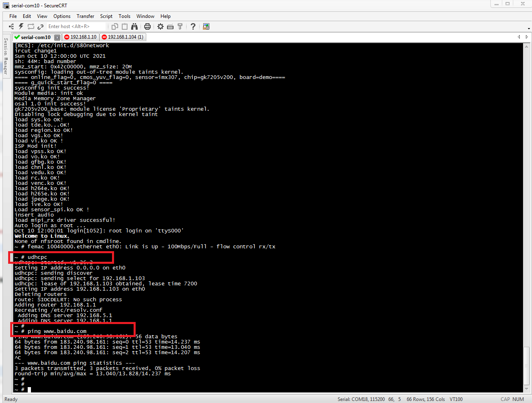Click the tab scroll right arrow
The width and height of the screenshot is (532, 403).
527,37
